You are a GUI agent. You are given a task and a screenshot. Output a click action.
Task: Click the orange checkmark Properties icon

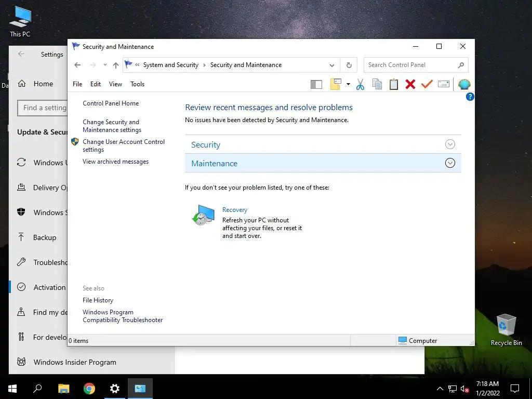427,84
